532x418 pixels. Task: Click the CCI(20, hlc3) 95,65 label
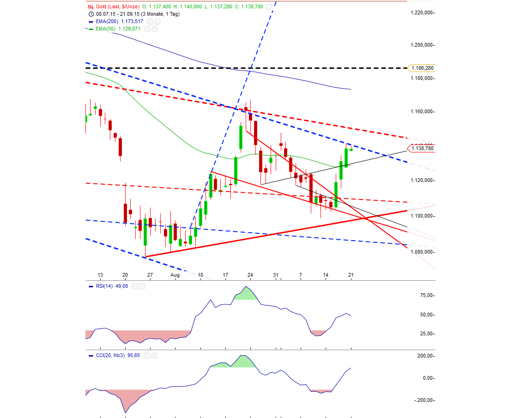pos(120,356)
